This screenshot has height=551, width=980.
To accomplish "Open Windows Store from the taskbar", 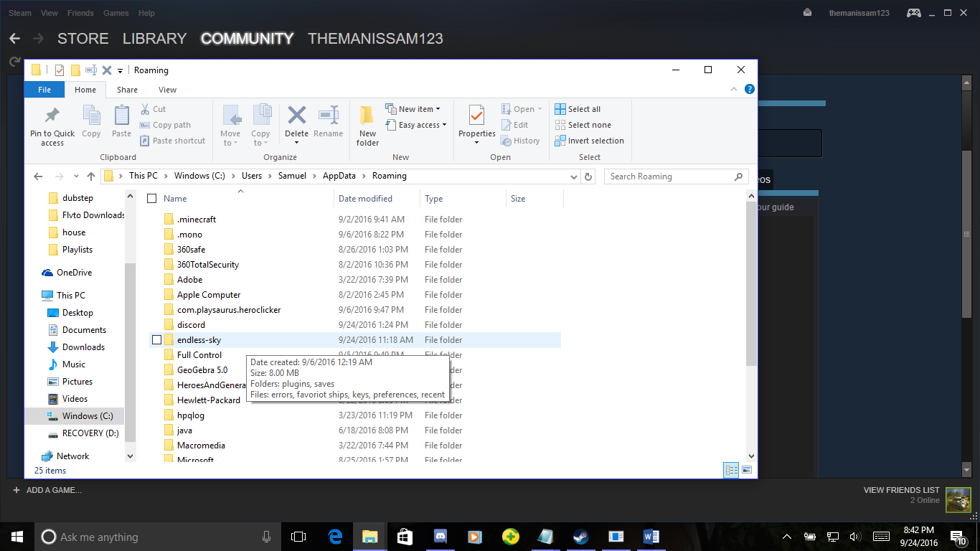I will (405, 537).
